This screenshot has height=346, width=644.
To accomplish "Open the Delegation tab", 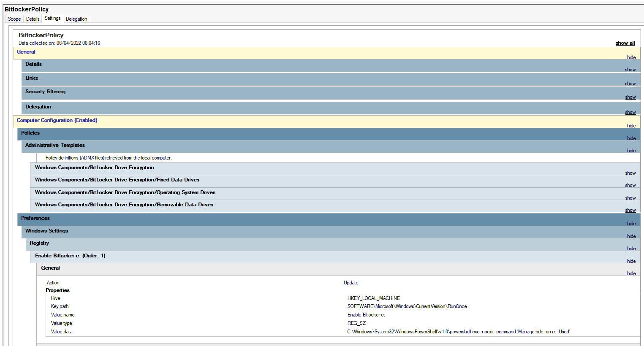I will coord(76,19).
